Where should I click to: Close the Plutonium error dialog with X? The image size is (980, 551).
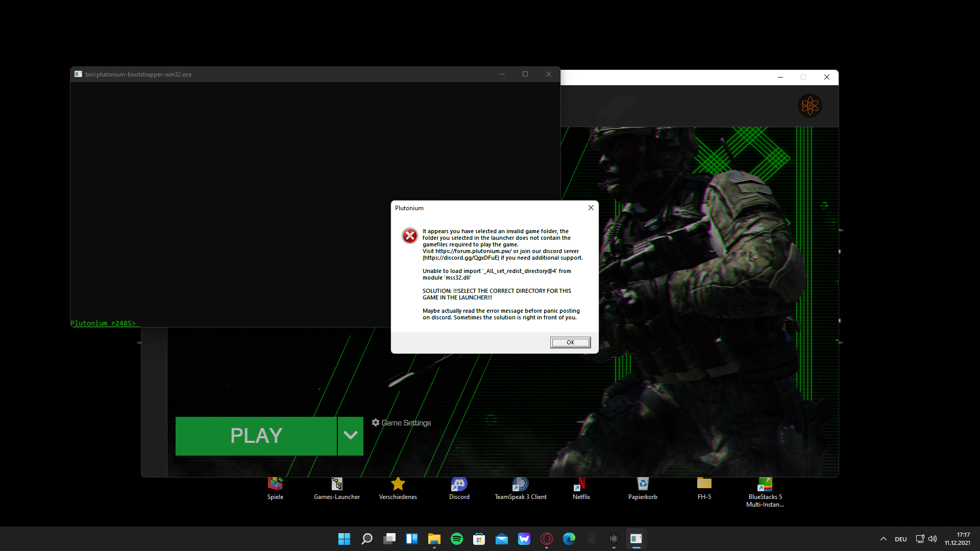591,208
